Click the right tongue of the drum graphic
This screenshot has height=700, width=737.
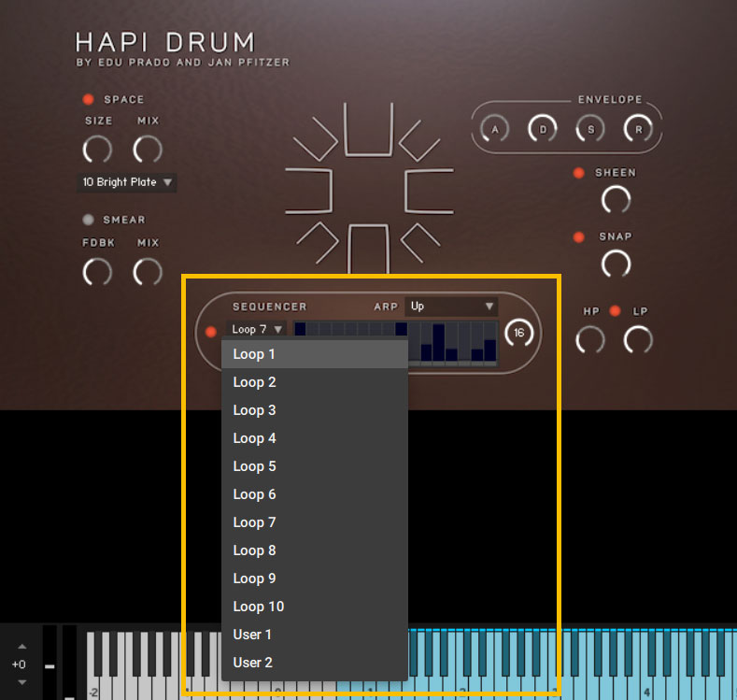coord(429,191)
